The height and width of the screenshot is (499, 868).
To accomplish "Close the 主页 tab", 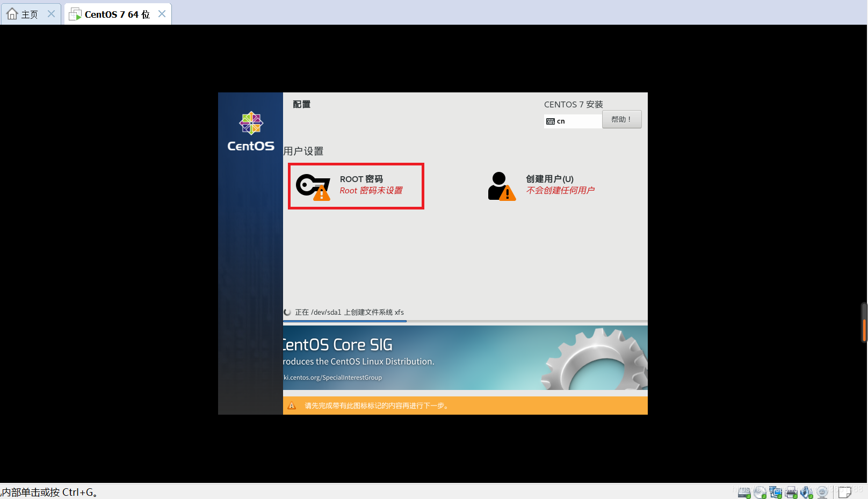I will (51, 14).
